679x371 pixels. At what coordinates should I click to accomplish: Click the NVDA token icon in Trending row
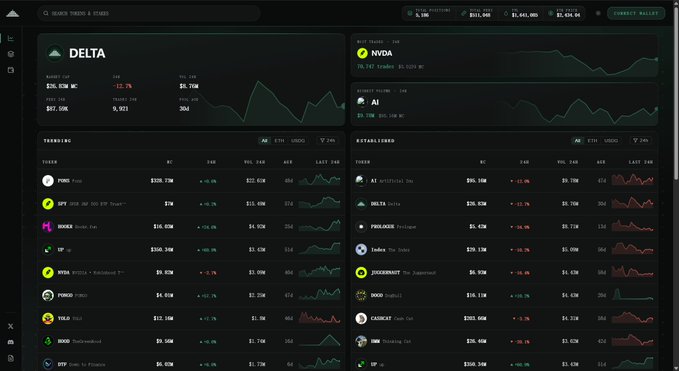(x=48, y=272)
